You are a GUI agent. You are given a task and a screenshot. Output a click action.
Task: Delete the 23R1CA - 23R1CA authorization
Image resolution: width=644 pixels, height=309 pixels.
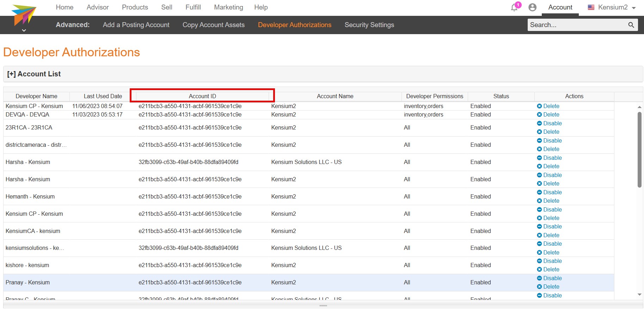coord(548,132)
